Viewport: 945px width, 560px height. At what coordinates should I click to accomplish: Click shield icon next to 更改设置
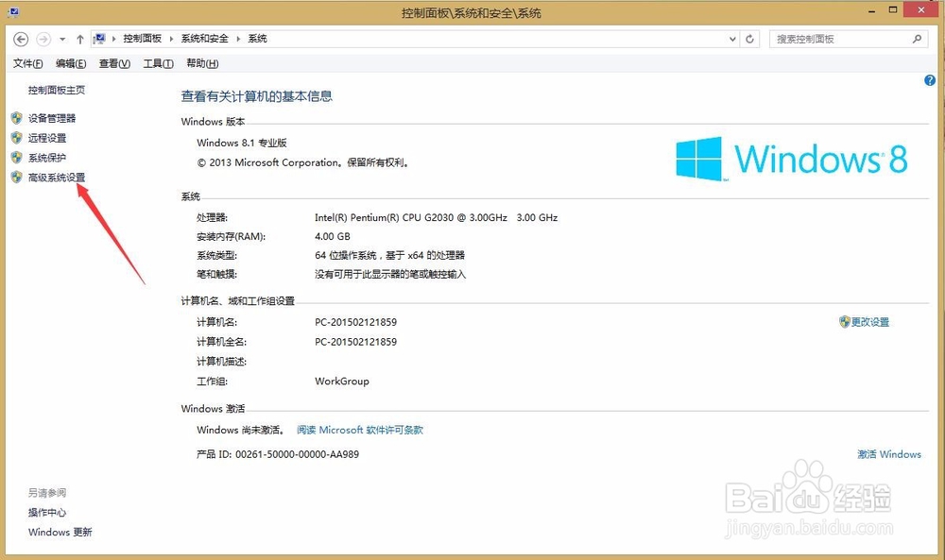(844, 322)
